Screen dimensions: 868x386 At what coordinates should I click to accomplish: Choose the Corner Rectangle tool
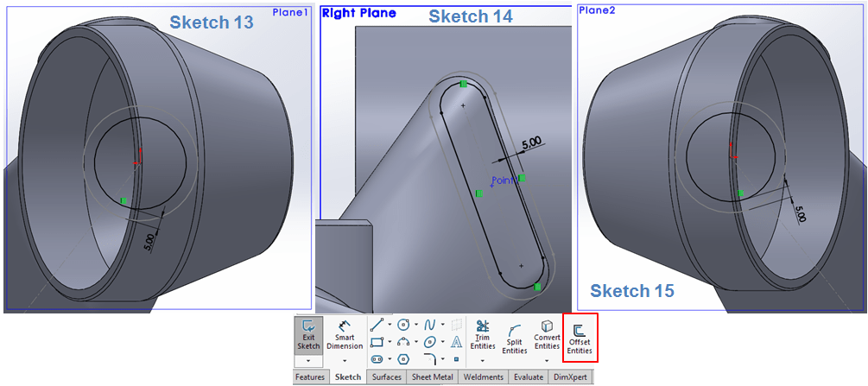click(x=377, y=342)
